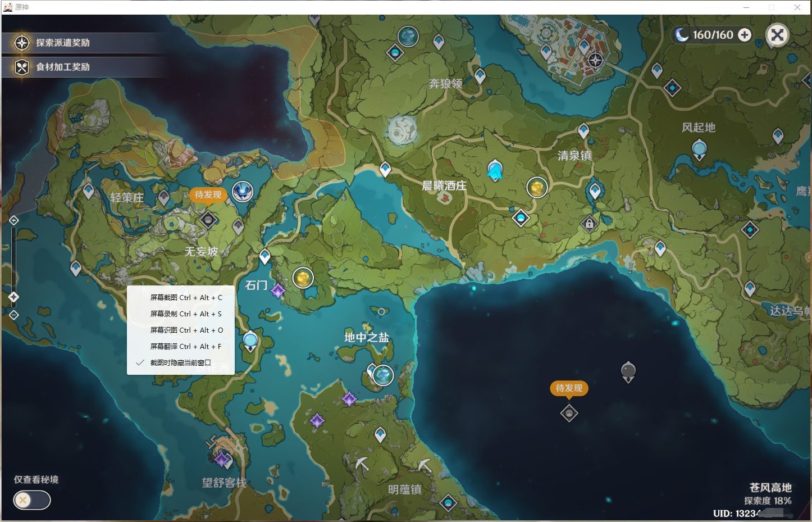Open the domain marker southeast of 晨曦酒庄
Image resolution: width=812 pixels, height=522 pixels.
521,217
